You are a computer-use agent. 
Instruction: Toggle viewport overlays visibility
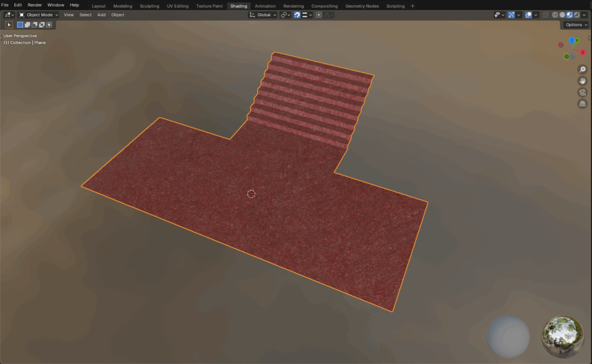point(528,15)
